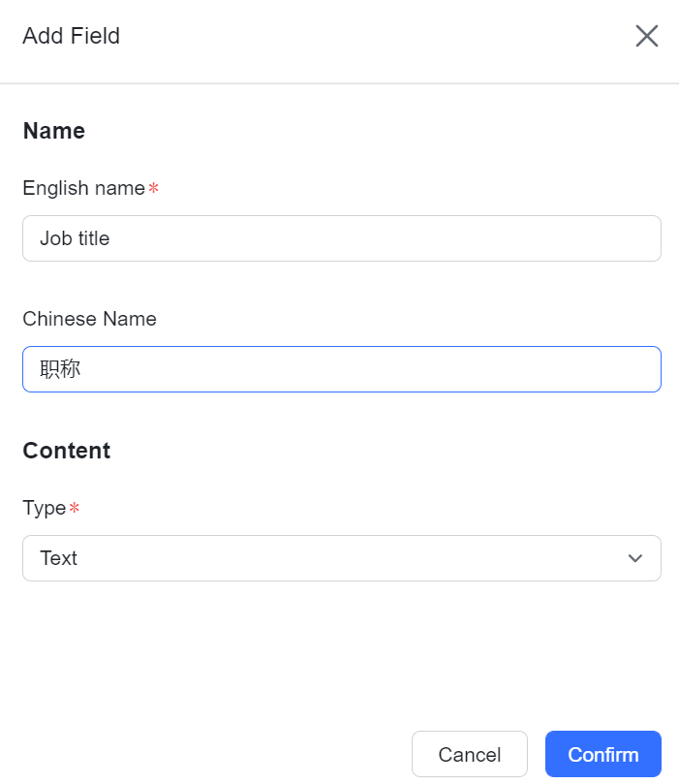Click the dropdown arrow inside the Text field
Image resolution: width=679 pixels, height=784 pixels.
click(635, 558)
